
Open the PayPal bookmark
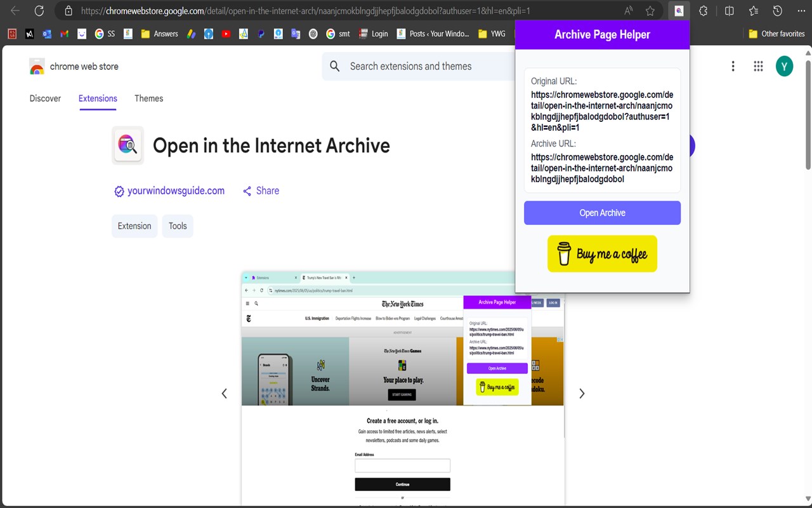pyautogui.click(x=261, y=34)
